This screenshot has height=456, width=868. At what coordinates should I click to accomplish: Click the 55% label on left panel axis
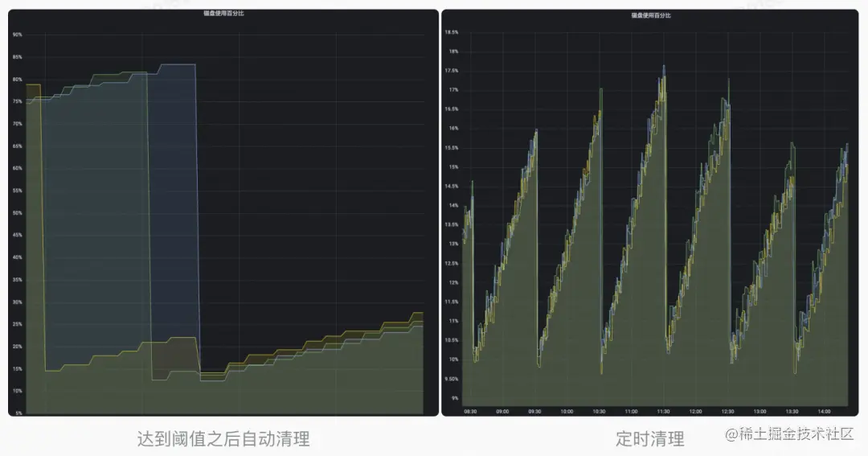[x=18, y=191]
